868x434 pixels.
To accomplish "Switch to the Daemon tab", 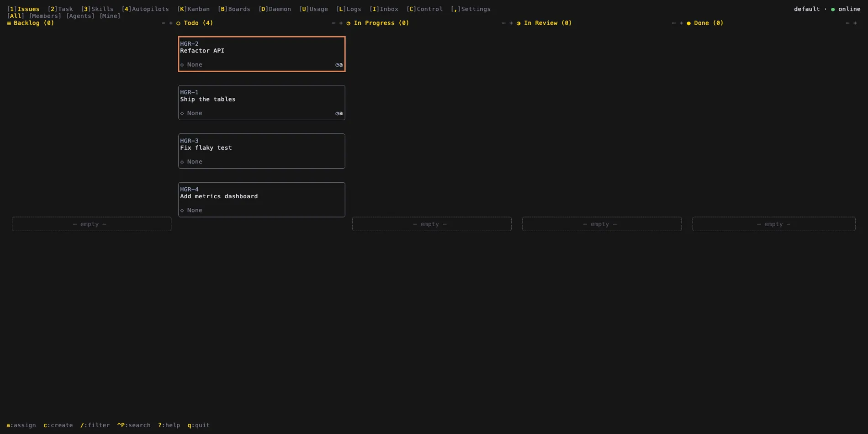I will click(x=275, y=9).
